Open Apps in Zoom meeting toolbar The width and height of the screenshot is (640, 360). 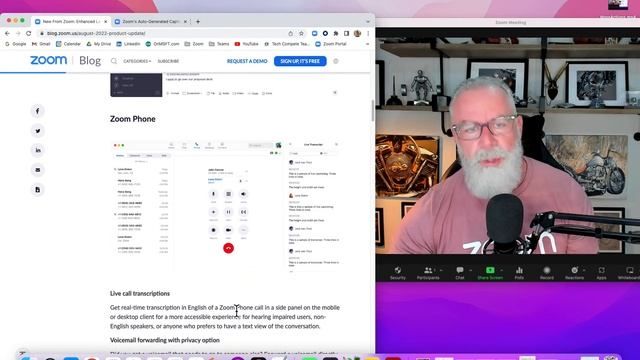601,273
